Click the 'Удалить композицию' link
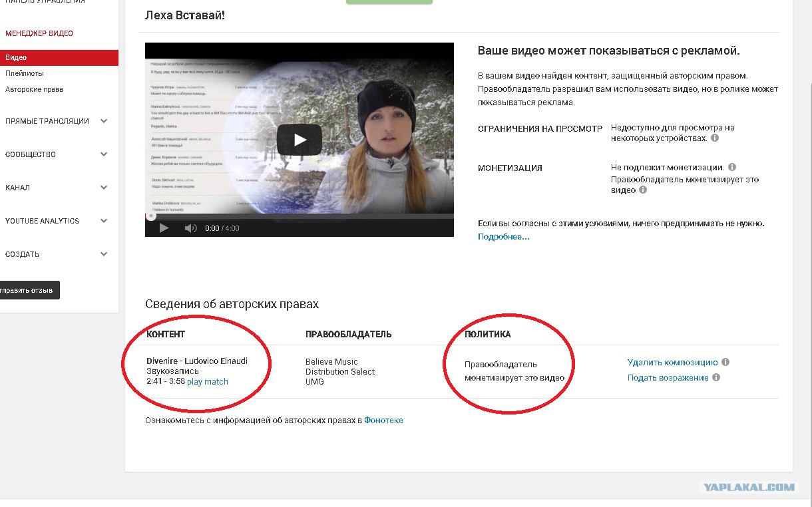 coord(672,363)
